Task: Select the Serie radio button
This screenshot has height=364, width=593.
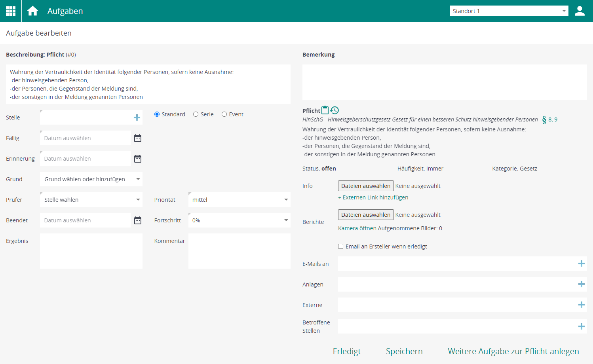Action: (196, 114)
